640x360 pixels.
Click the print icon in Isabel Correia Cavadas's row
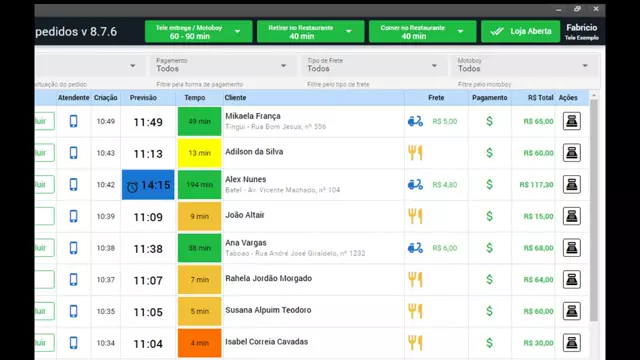coord(571,343)
